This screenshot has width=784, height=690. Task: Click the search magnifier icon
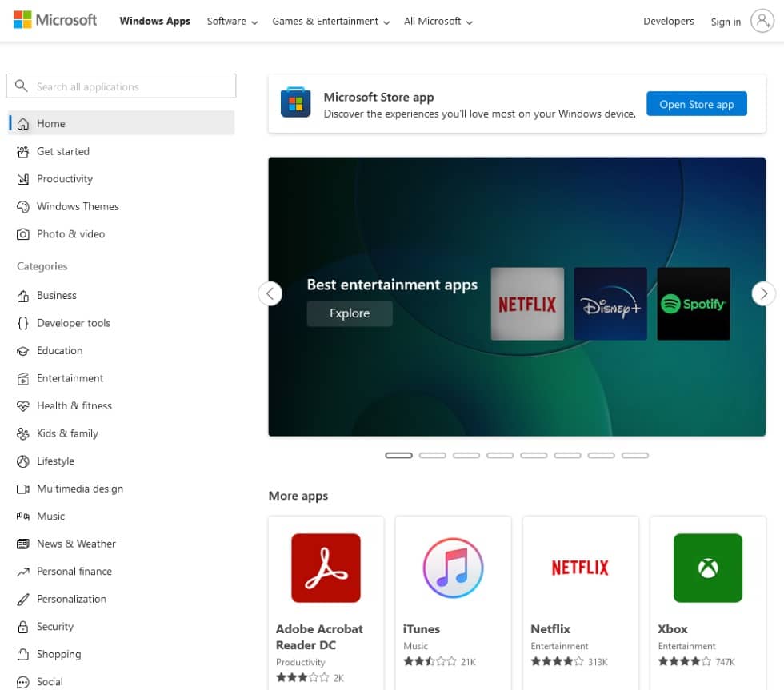tap(21, 86)
